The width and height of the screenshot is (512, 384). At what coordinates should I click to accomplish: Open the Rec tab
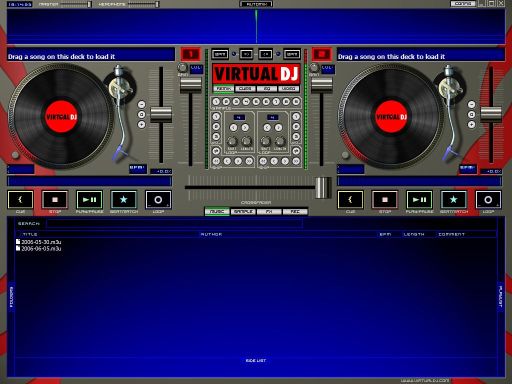(295, 212)
